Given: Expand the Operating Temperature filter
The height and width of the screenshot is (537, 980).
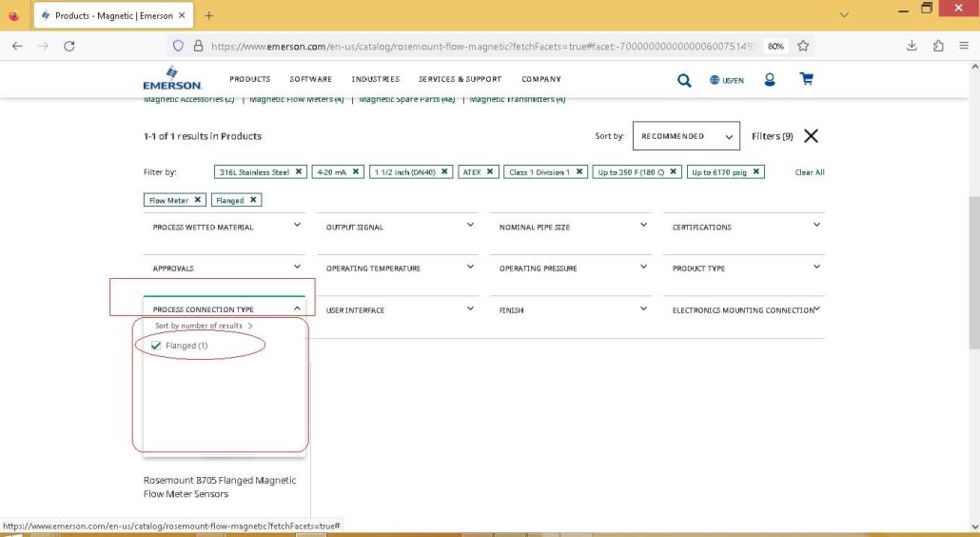Looking at the screenshot, I should click(x=398, y=268).
